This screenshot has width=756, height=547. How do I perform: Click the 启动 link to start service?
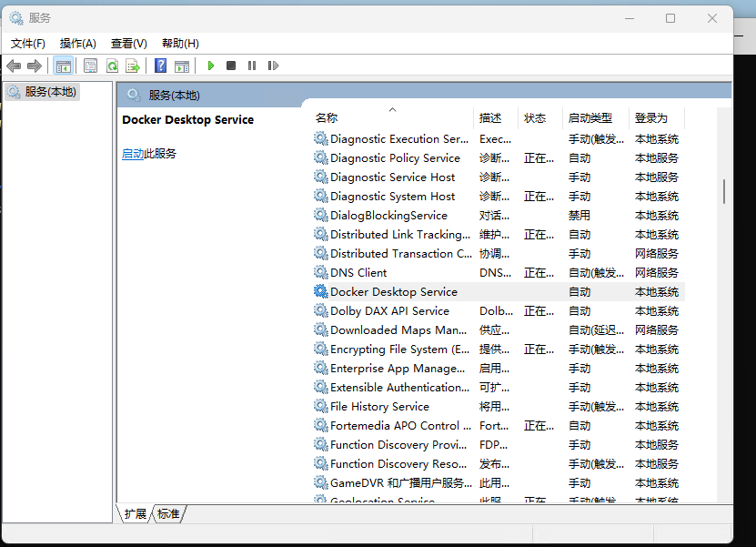pos(133,154)
